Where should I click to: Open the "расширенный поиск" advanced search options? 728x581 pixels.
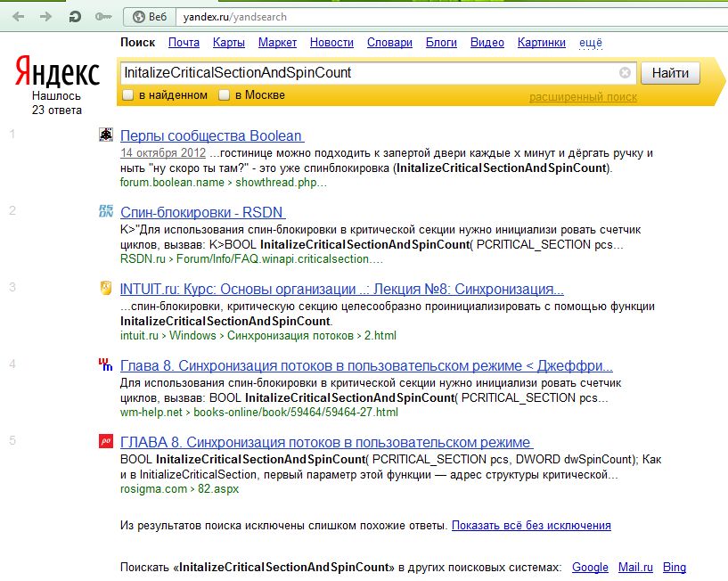point(583,97)
